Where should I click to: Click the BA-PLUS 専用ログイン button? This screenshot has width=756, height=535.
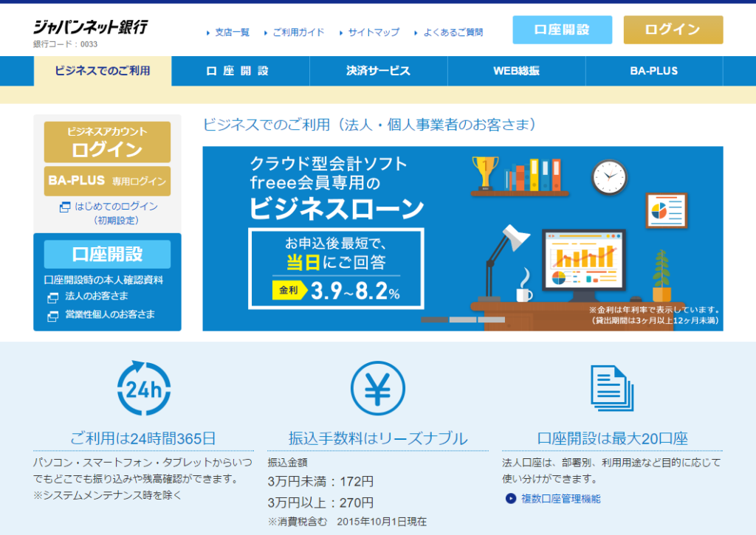pos(107,181)
